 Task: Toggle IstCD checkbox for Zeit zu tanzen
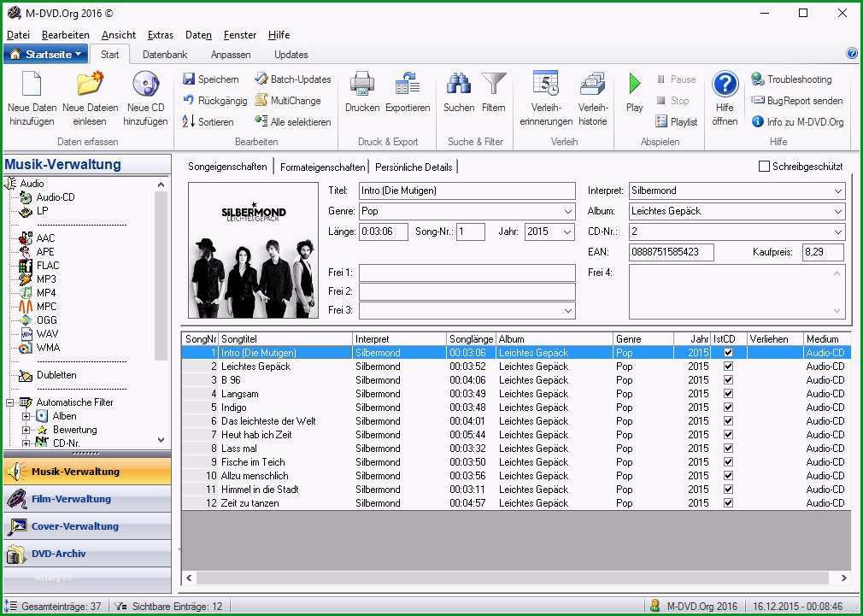click(x=728, y=502)
